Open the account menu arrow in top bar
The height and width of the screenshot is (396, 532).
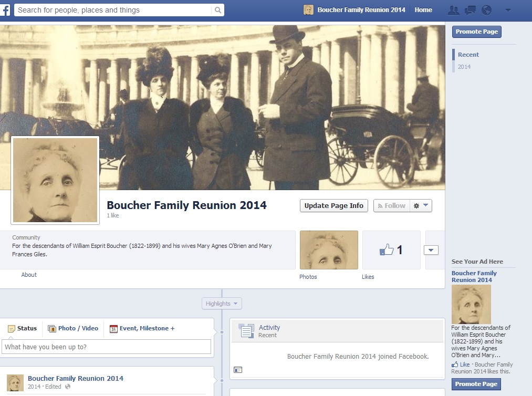tap(508, 10)
